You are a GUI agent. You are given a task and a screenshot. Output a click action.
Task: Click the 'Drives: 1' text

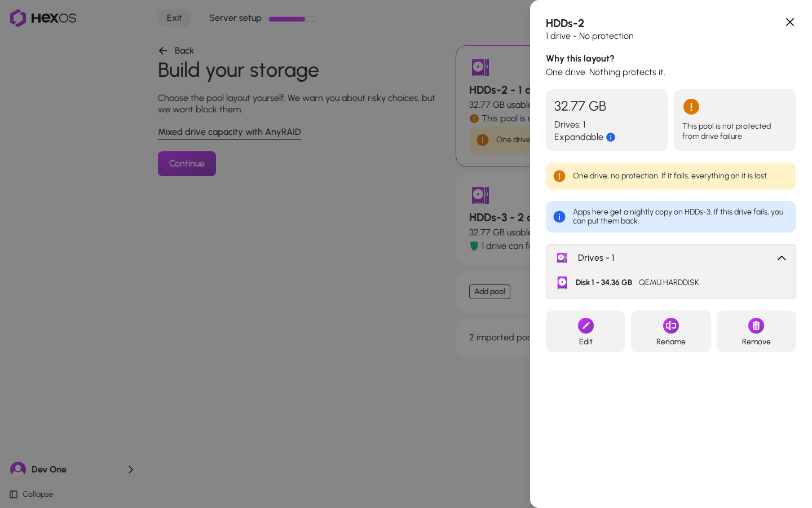click(570, 125)
